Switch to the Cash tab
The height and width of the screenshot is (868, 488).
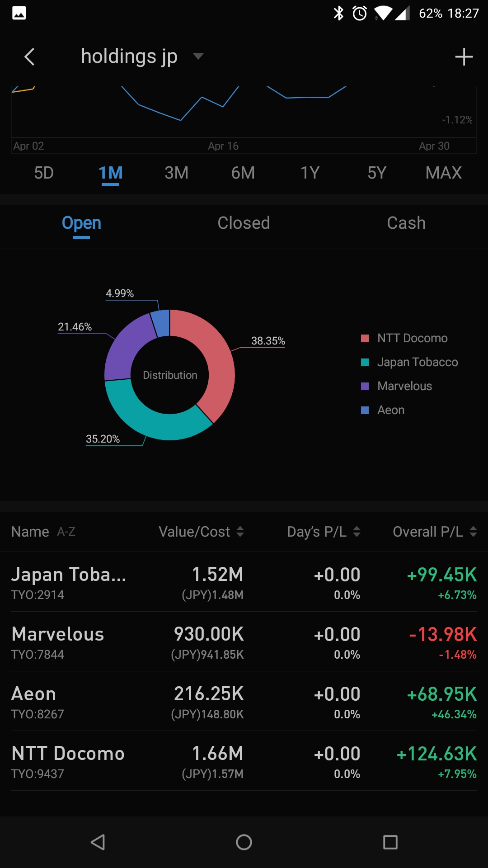(406, 223)
